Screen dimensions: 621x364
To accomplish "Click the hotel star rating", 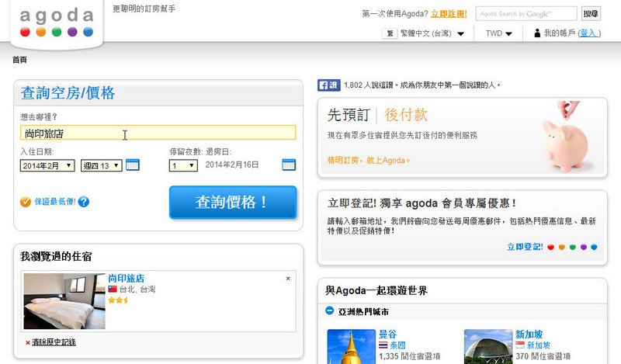I will coord(118,300).
